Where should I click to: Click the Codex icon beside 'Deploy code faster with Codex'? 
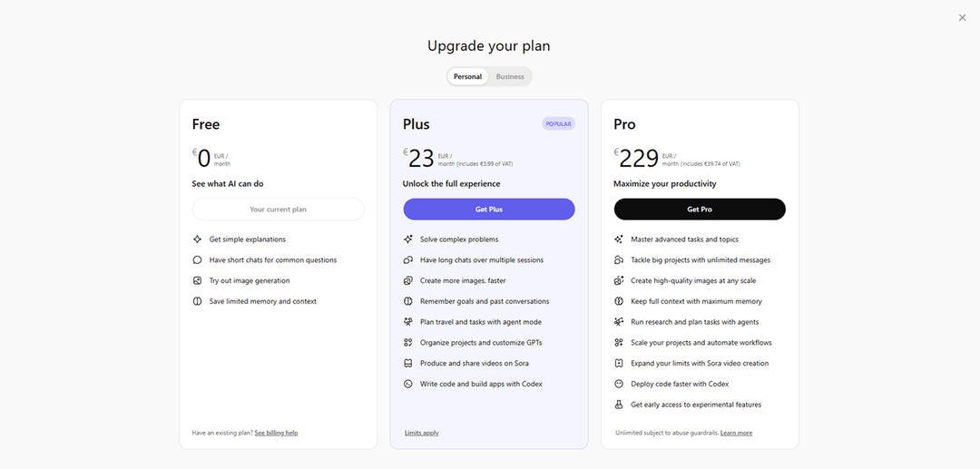[x=619, y=384]
